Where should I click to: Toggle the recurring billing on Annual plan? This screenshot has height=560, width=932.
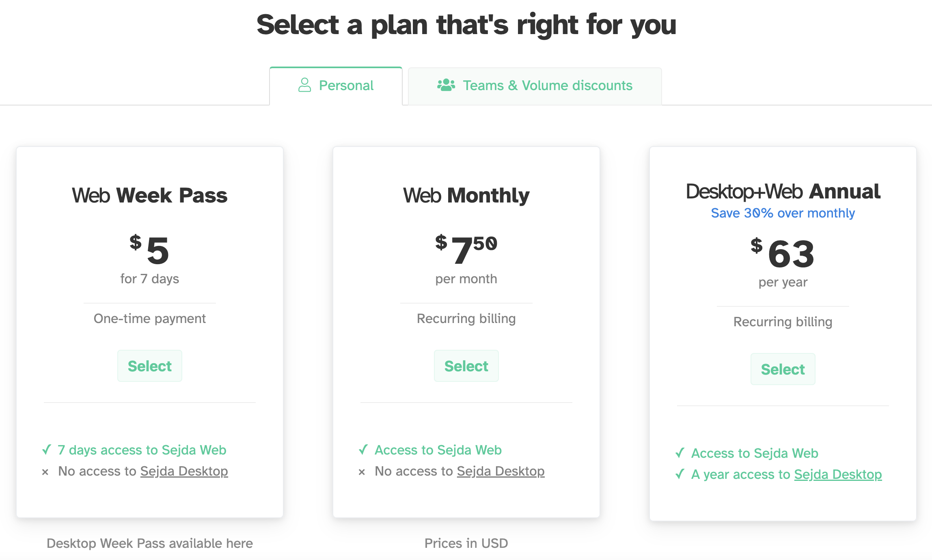click(782, 322)
